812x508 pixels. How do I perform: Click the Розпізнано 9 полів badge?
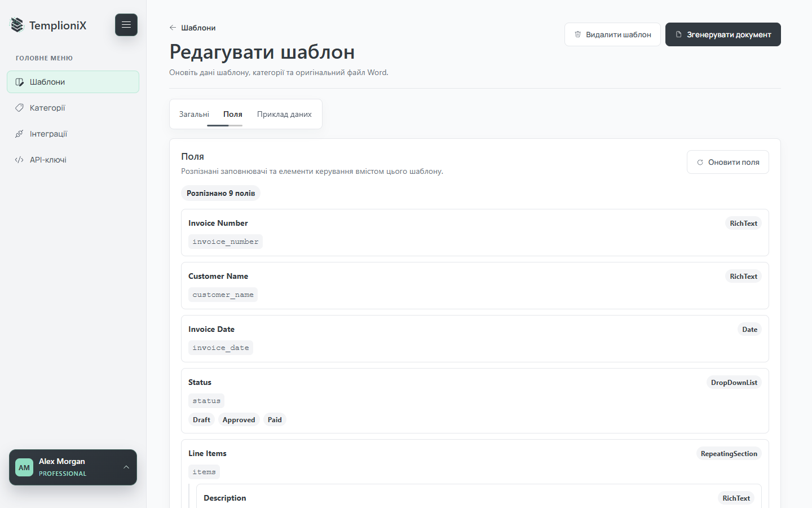(220, 193)
